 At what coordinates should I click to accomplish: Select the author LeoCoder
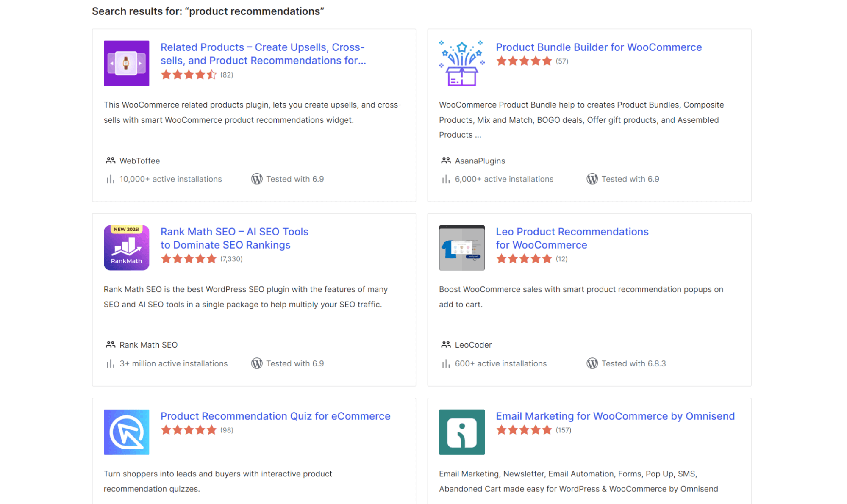pos(473,345)
